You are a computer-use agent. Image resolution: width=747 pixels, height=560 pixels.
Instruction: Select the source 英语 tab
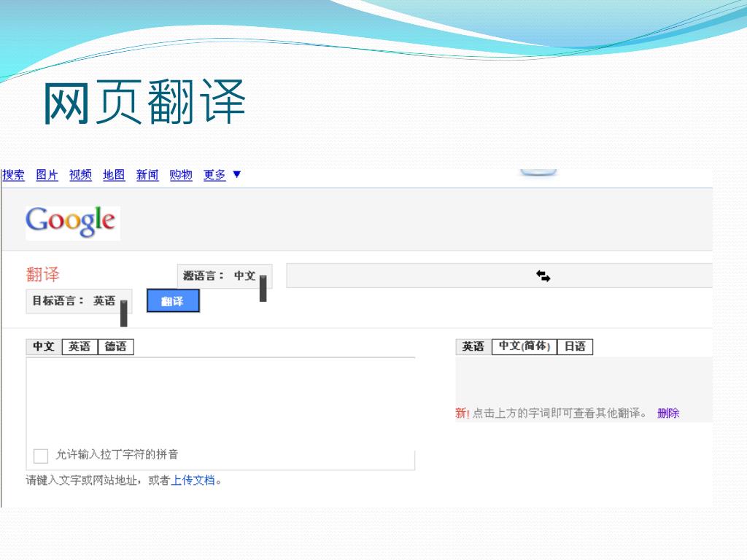coord(80,346)
